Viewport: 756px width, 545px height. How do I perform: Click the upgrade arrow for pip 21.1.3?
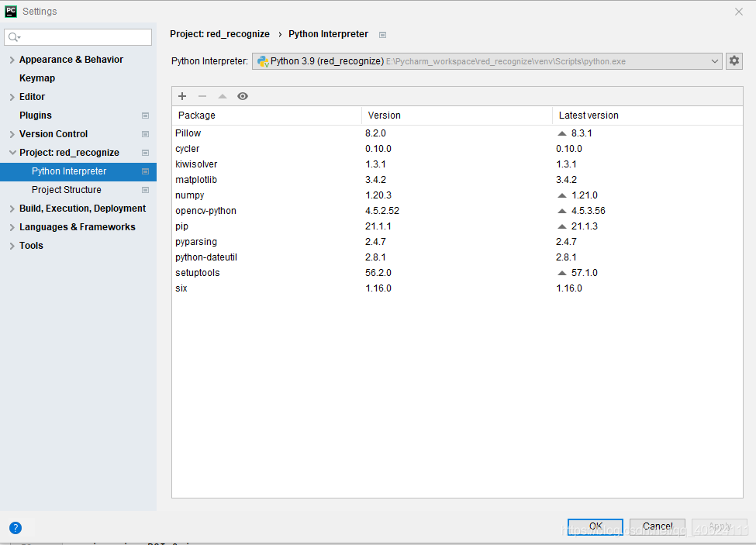(561, 226)
